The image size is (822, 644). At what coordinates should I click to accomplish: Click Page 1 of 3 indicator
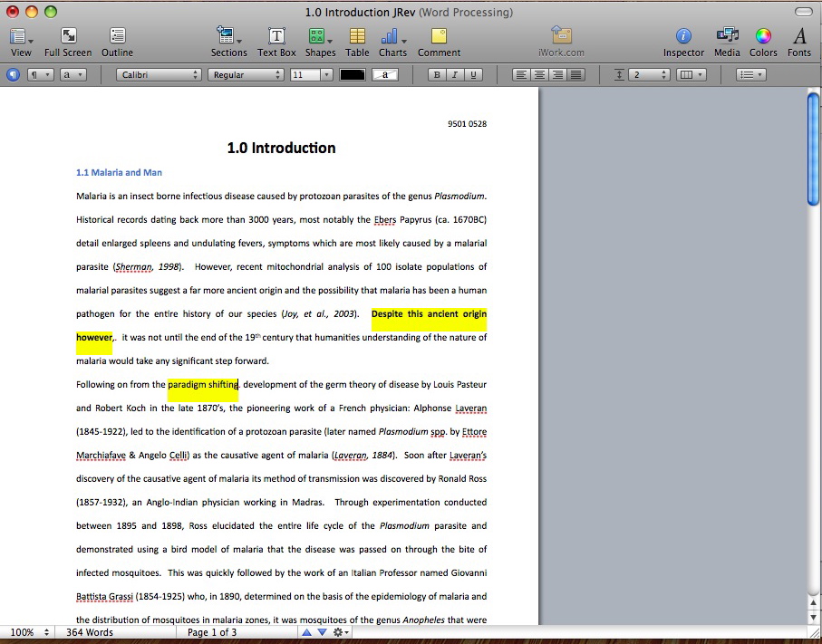[212, 632]
